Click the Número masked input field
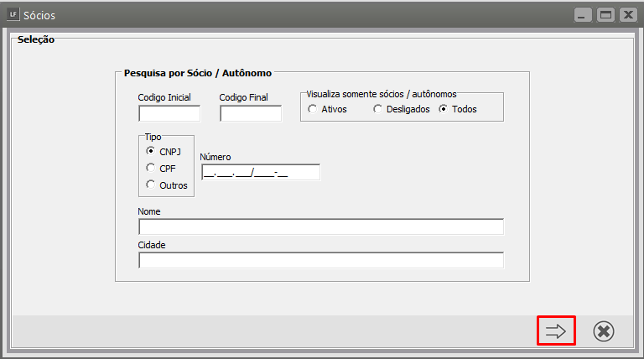The width and height of the screenshot is (644, 359). [260, 173]
